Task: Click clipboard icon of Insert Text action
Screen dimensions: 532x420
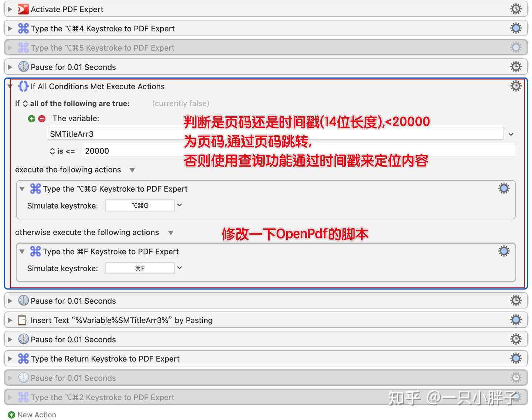Action: (x=23, y=320)
